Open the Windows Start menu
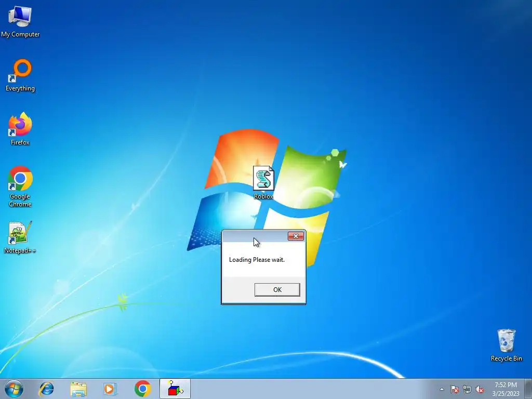The width and height of the screenshot is (532, 399). [14, 389]
